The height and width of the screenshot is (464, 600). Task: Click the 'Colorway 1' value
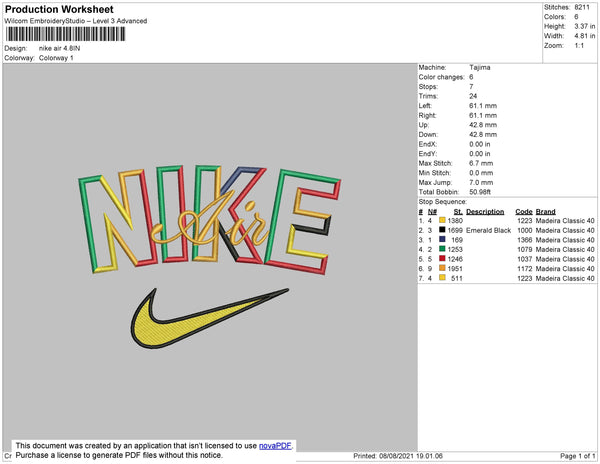(56, 58)
